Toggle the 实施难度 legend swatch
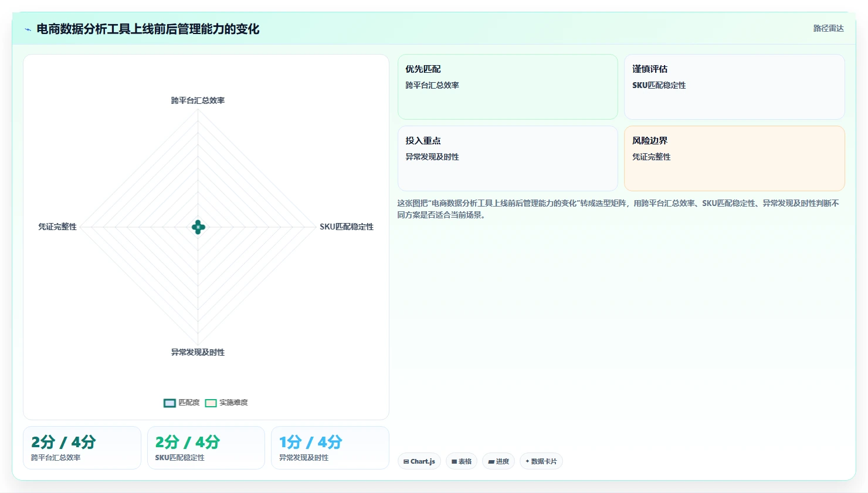The image size is (868, 493). [x=211, y=403]
